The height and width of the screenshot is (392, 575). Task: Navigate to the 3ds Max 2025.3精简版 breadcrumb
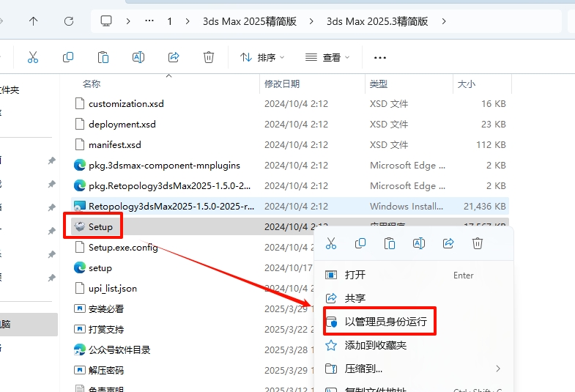[x=377, y=21]
